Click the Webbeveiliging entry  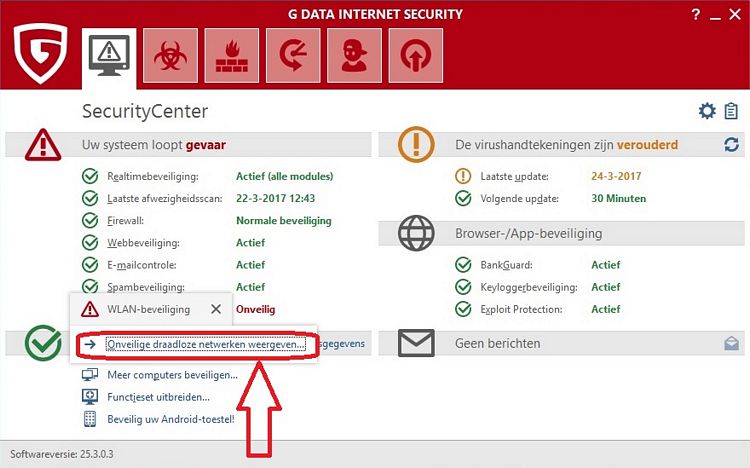click(143, 243)
